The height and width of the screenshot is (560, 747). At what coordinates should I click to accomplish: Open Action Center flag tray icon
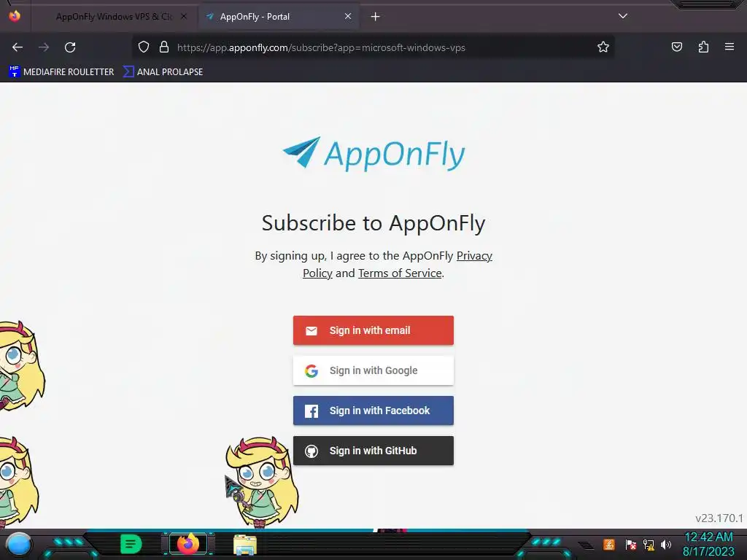631,545
